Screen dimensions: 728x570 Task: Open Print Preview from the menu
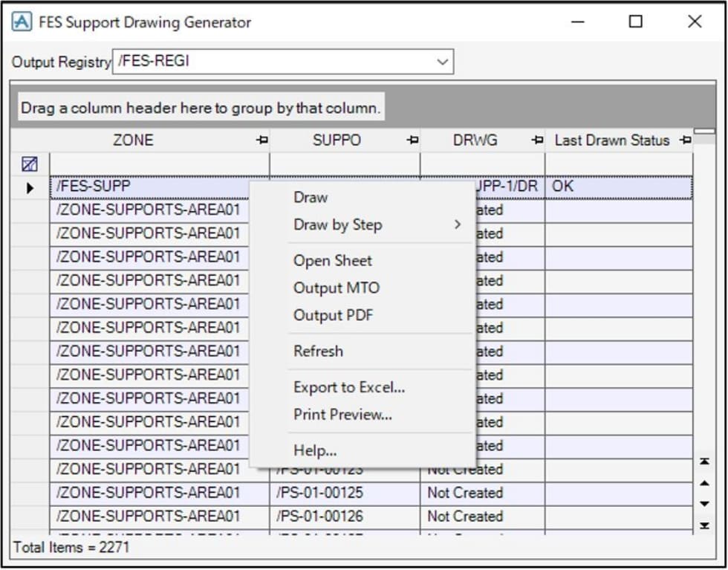tap(342, 415)
